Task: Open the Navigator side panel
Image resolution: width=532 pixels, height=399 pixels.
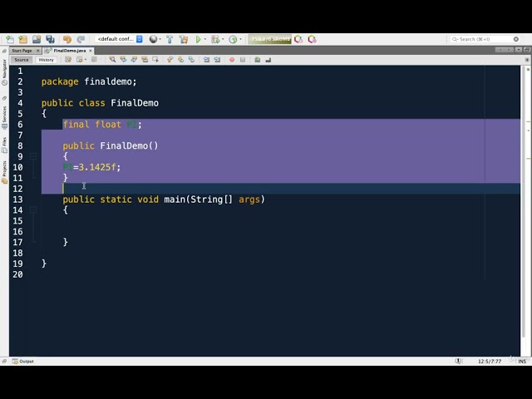Action: [x=4, y=71]
